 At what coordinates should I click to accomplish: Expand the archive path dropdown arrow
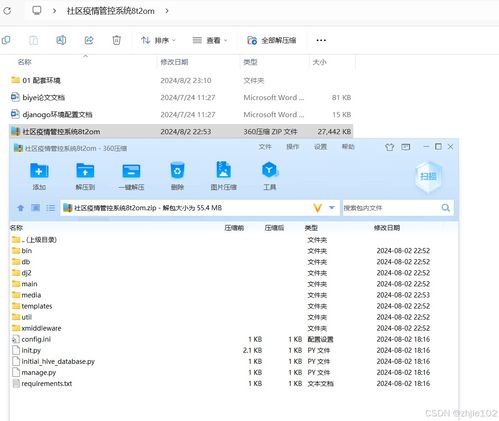332,208
